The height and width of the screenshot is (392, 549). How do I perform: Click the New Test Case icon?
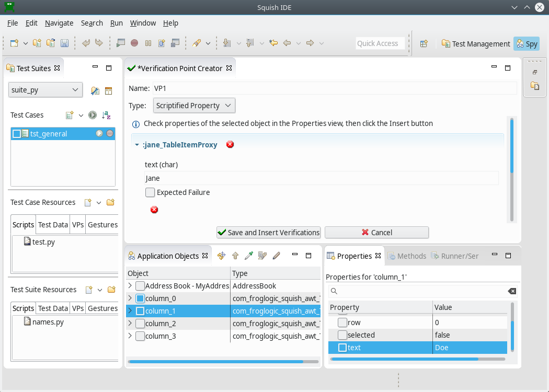pyautogui.click(x=70, y=115)
